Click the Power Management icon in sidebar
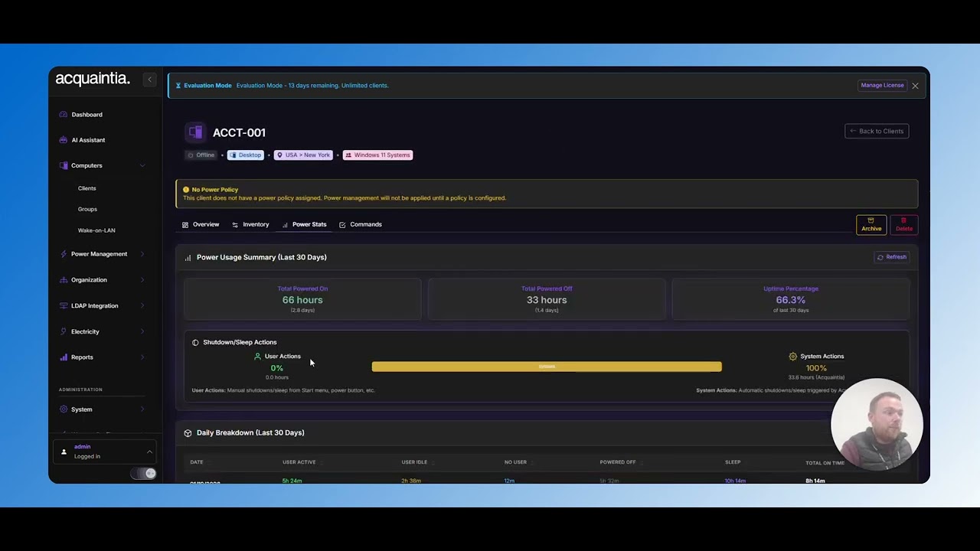 64,254
